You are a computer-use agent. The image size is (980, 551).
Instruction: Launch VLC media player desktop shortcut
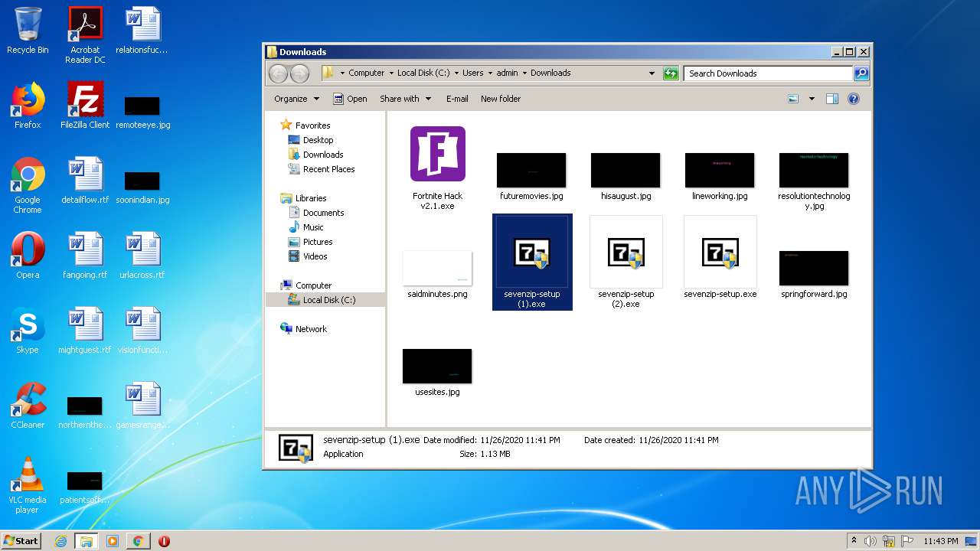click(28, 474)
